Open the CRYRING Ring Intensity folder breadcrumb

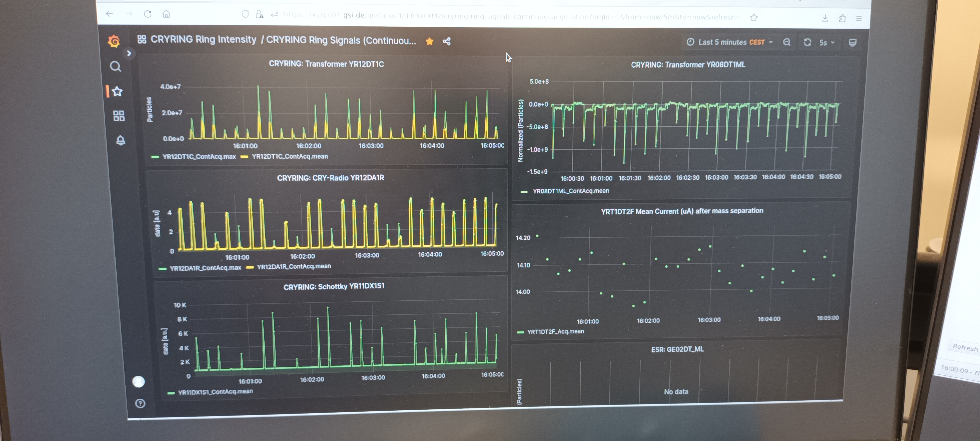(204, 39)
